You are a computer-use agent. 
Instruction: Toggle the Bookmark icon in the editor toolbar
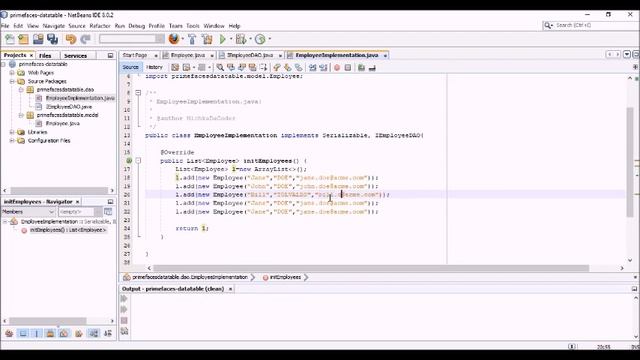point(298,67)
